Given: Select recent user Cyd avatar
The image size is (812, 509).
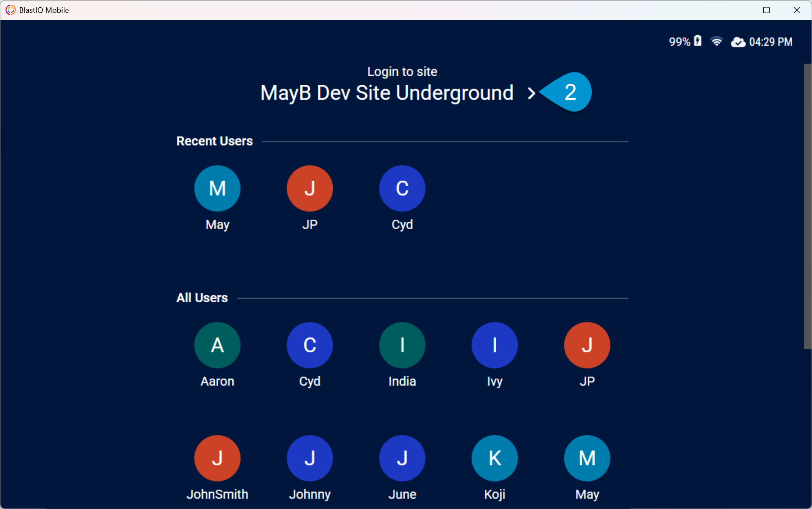Looking at the screenshot, I should coord(402,188).
